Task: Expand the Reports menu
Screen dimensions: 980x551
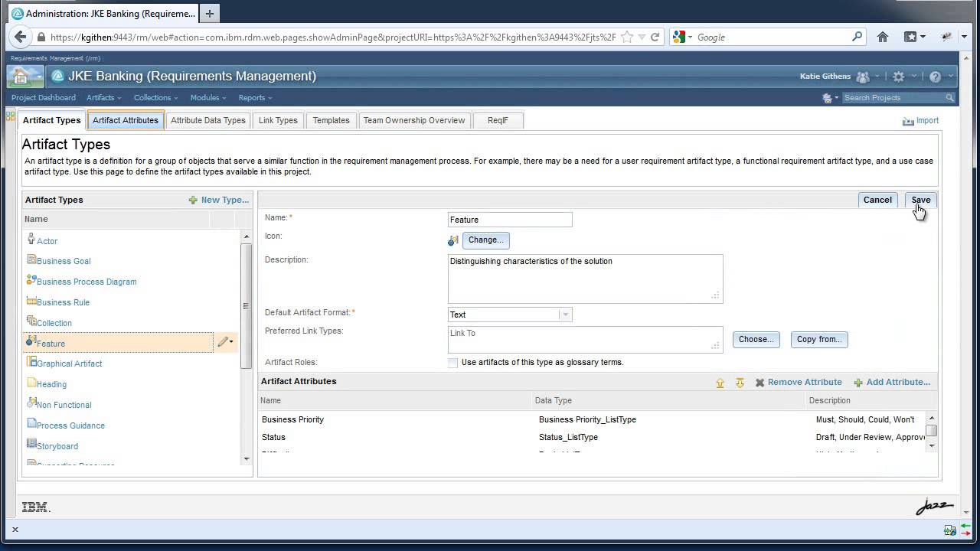Action: point(255,98)
